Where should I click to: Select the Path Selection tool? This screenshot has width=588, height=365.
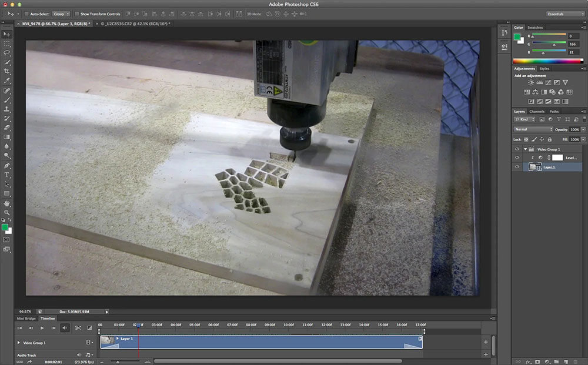tap(6, 183)
